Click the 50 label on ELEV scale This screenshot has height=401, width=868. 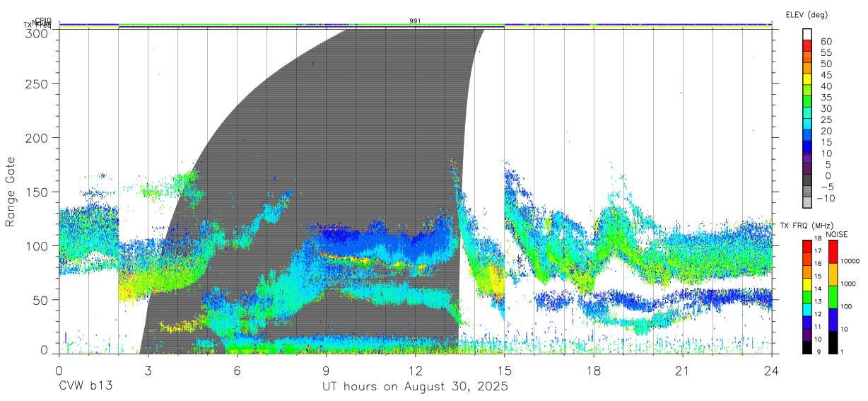click(826, 64)
